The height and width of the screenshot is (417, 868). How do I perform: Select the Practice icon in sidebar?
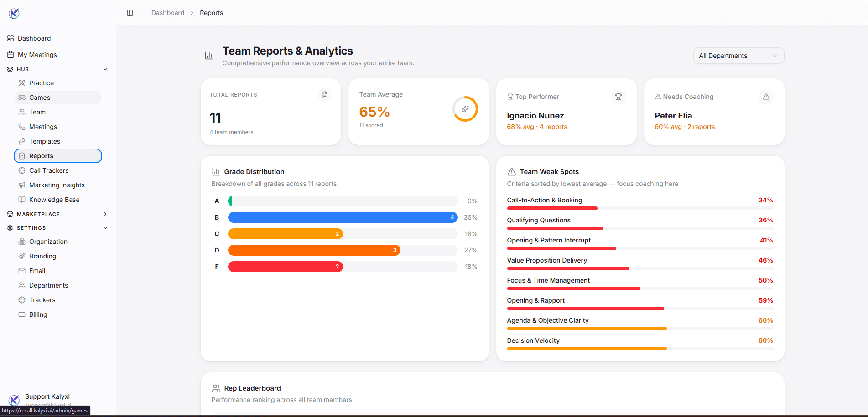22,83
